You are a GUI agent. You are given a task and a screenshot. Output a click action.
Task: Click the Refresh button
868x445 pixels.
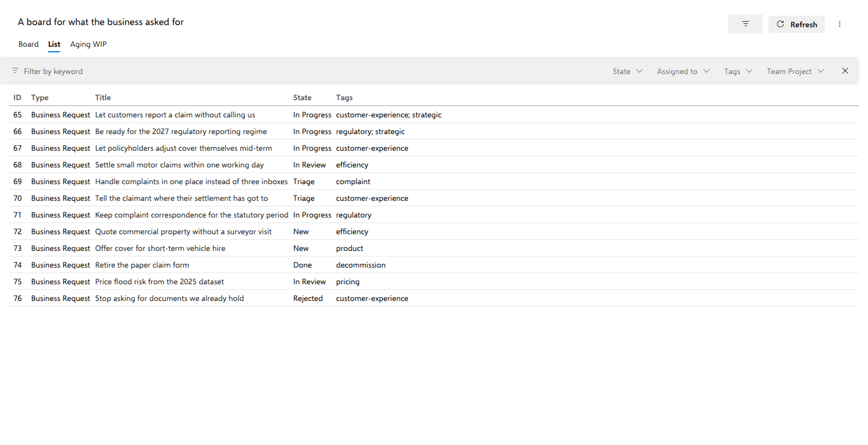796,24
